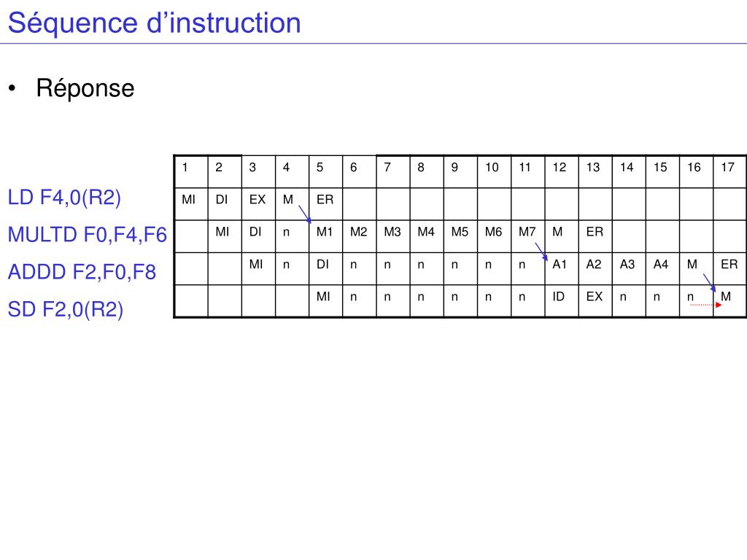Click the blue arrow from M to M1

point(305,214)
